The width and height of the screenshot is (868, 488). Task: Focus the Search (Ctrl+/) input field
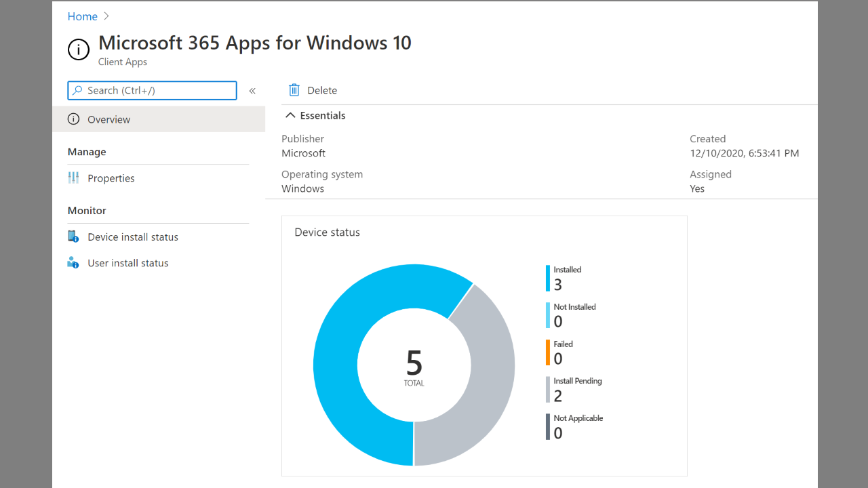click(x=153, y=90)
